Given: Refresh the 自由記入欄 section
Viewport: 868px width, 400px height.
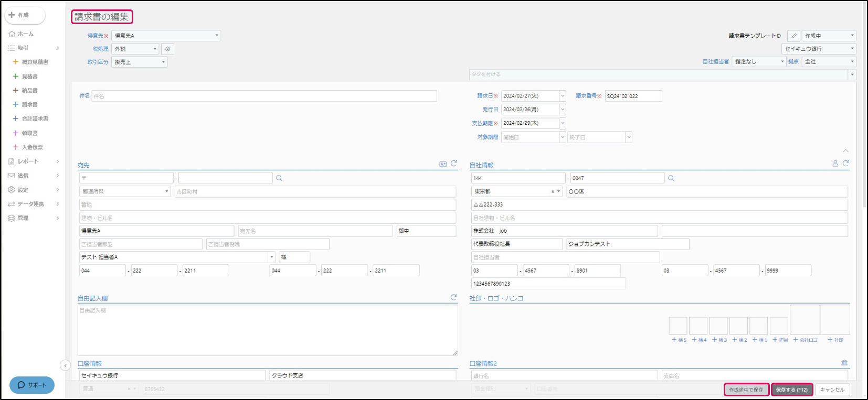Looking at the screenshot, I should [x=454, y=297].
